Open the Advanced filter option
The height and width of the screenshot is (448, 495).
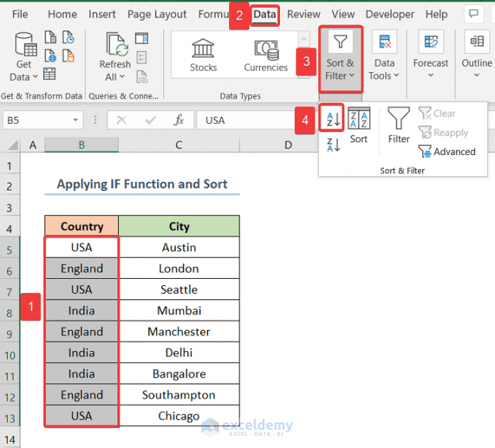[447, 152]
